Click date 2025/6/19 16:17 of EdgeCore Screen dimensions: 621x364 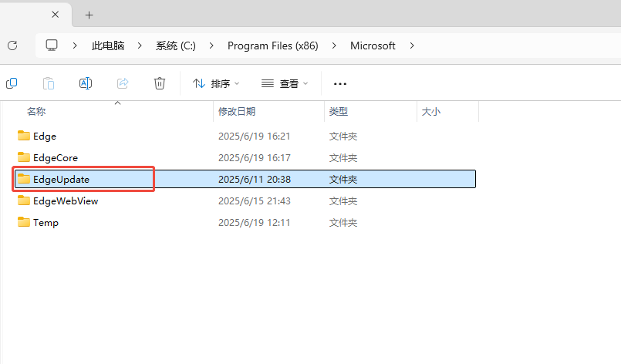[255, 157]
